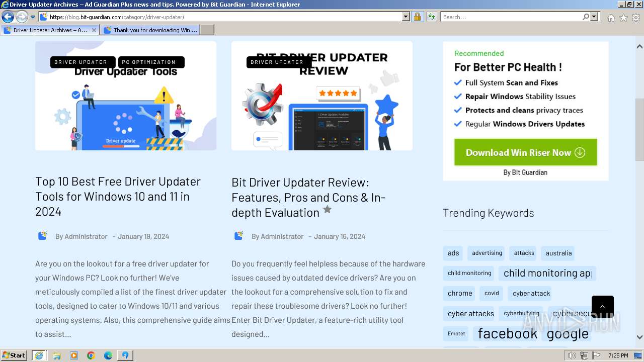The height and width of the screenshot is (362, 644).
Task: Click the browser Search box
Action: click(511, 17)
